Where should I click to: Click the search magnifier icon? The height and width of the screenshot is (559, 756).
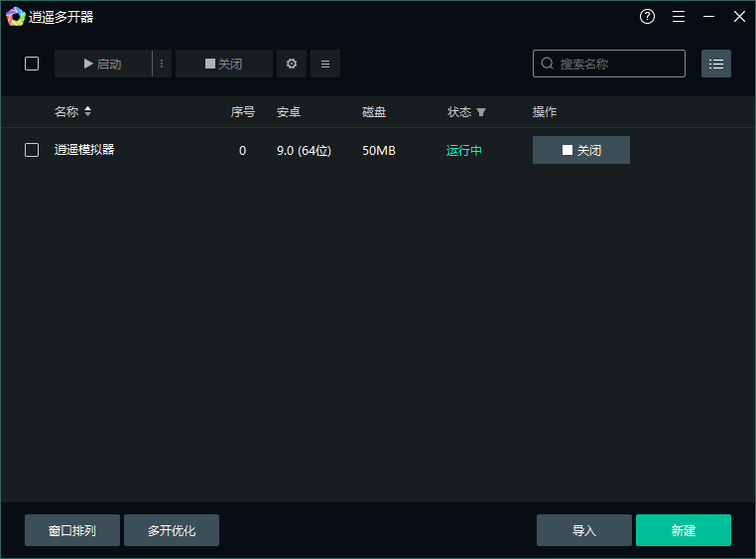tap(548, 64)
